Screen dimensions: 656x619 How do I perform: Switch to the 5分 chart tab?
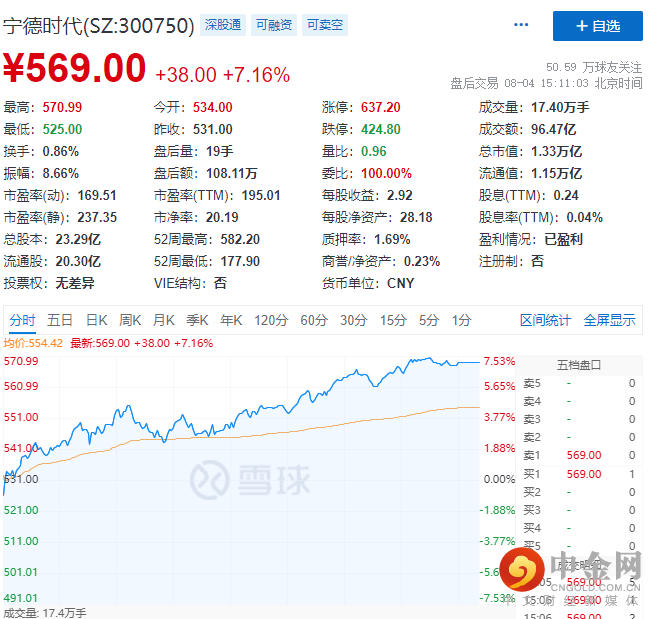(429, 320)
